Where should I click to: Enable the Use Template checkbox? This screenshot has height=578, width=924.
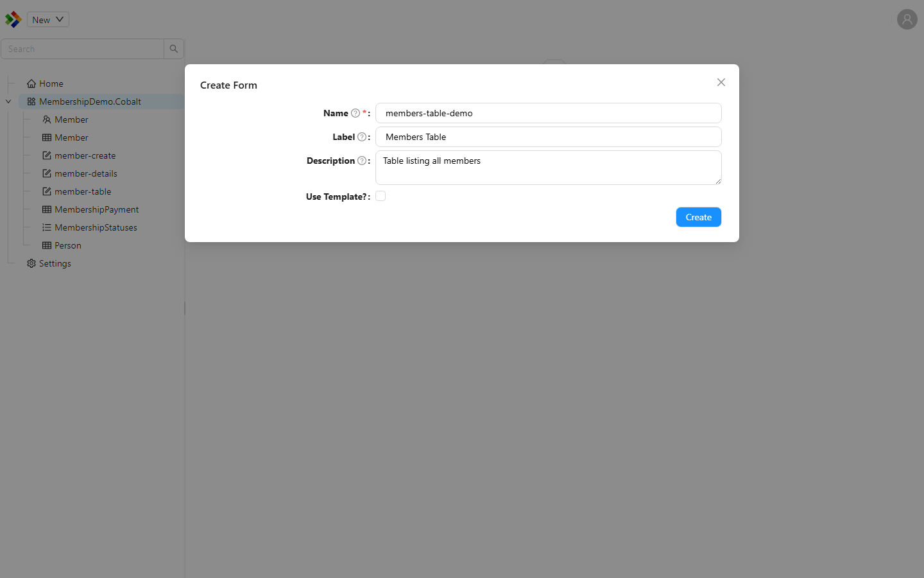[381, 197]
